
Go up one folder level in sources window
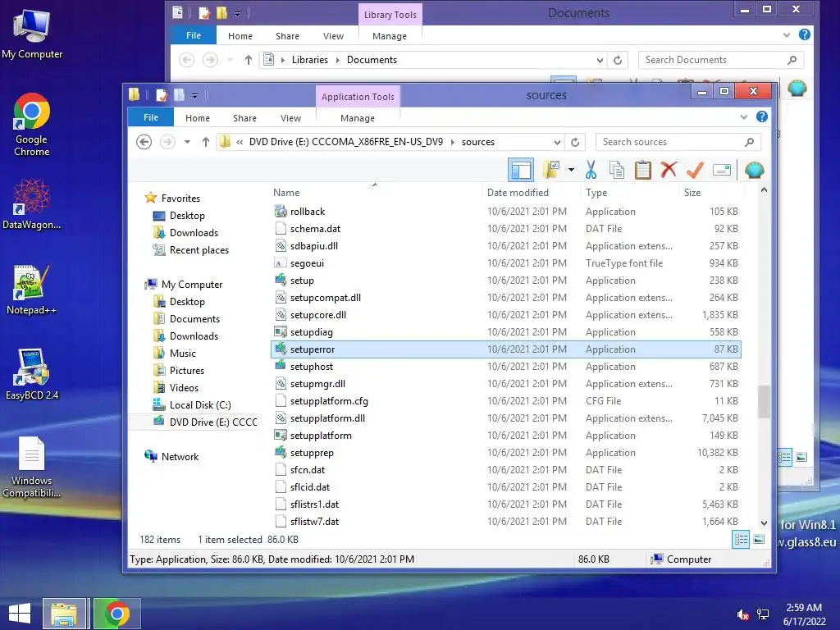click(x=206, y=142)
